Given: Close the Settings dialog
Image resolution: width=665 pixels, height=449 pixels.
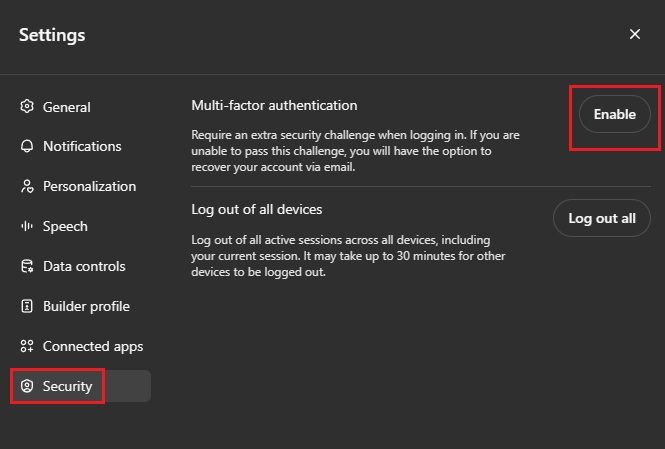Looking at the screenshot, I should pos(635,34).
